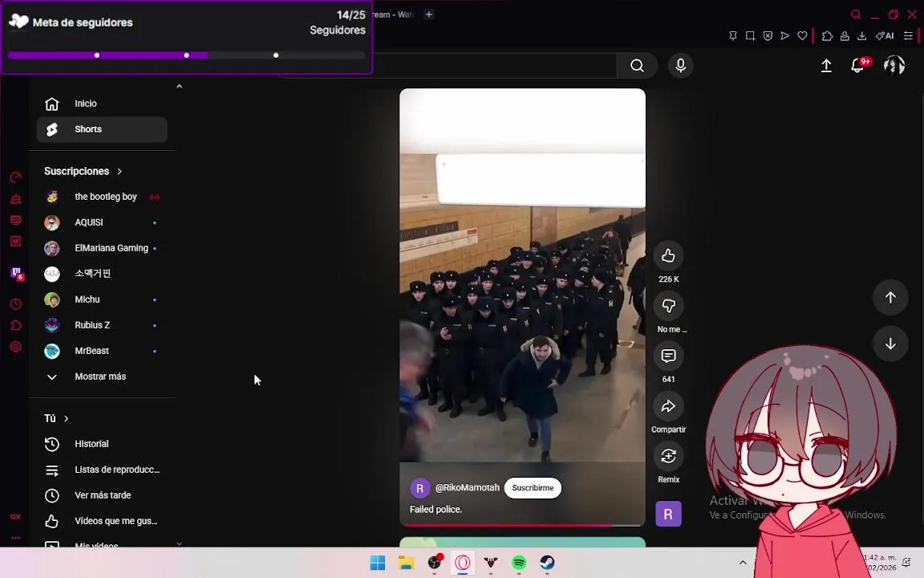The width and height of the screenshot is (924, 578).
Task: Open Opera downloads icon
Action: pos(861,36)
